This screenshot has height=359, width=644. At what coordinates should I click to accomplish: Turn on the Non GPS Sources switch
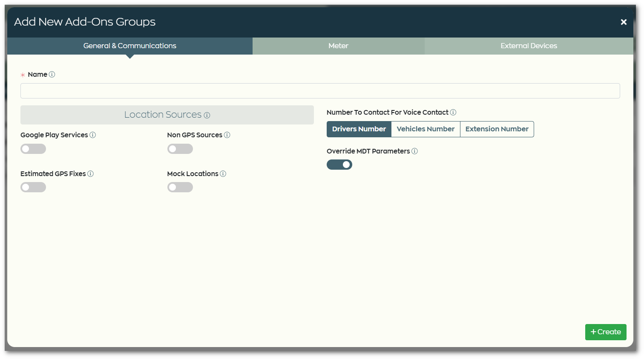(180, 149)
